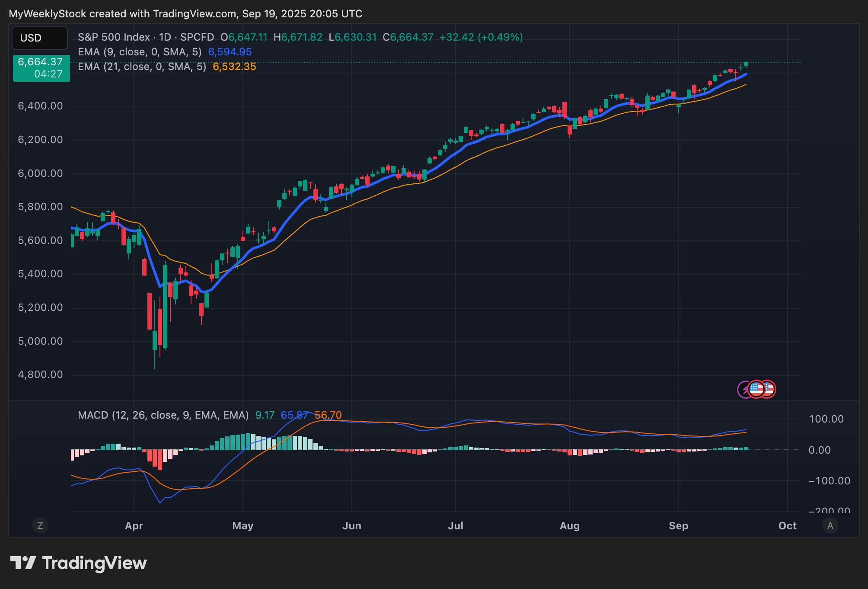The image size is (868, 589).
Task: Select the EMA 9 indicator legend
Action: [139, 52]
